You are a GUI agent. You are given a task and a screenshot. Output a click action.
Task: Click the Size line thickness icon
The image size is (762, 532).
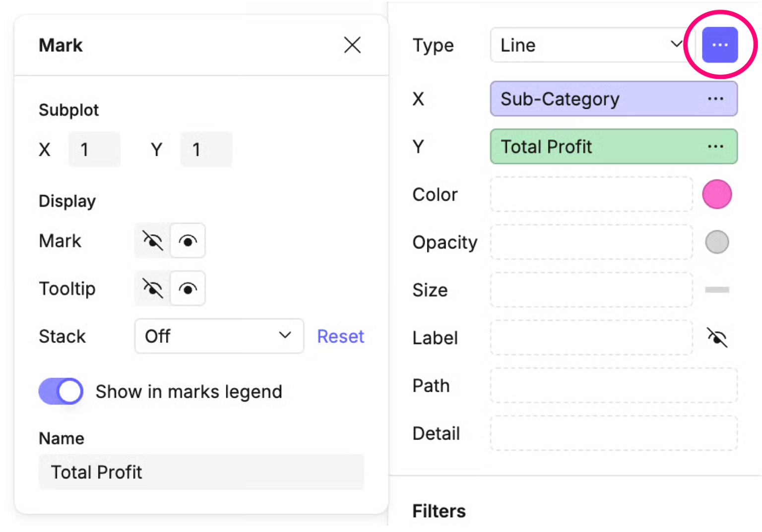coord(716,290)
